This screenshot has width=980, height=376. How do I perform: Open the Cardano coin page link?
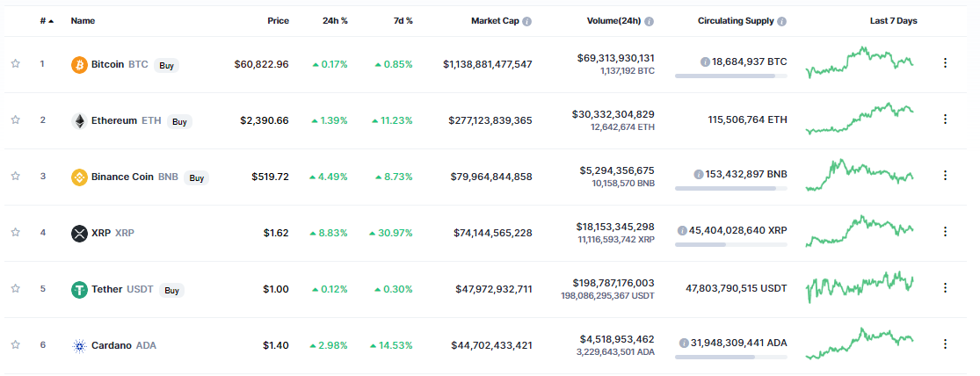(112, 344)
